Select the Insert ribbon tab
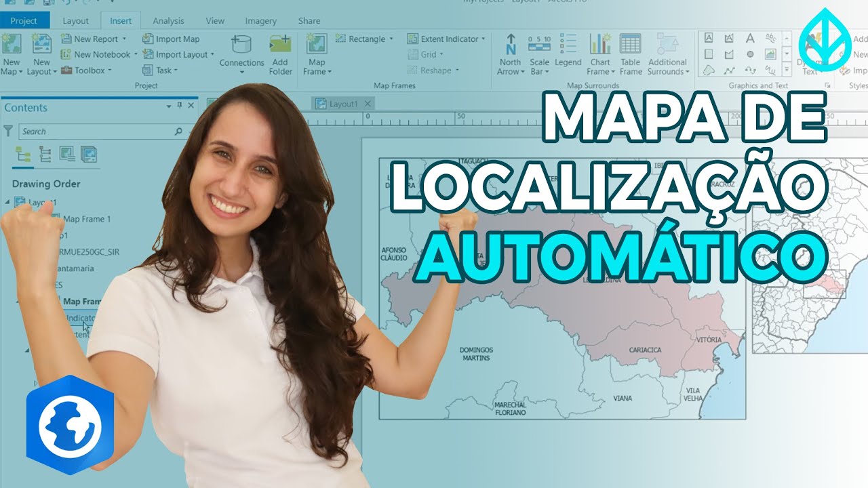868x488 pixels. (121, 20)
